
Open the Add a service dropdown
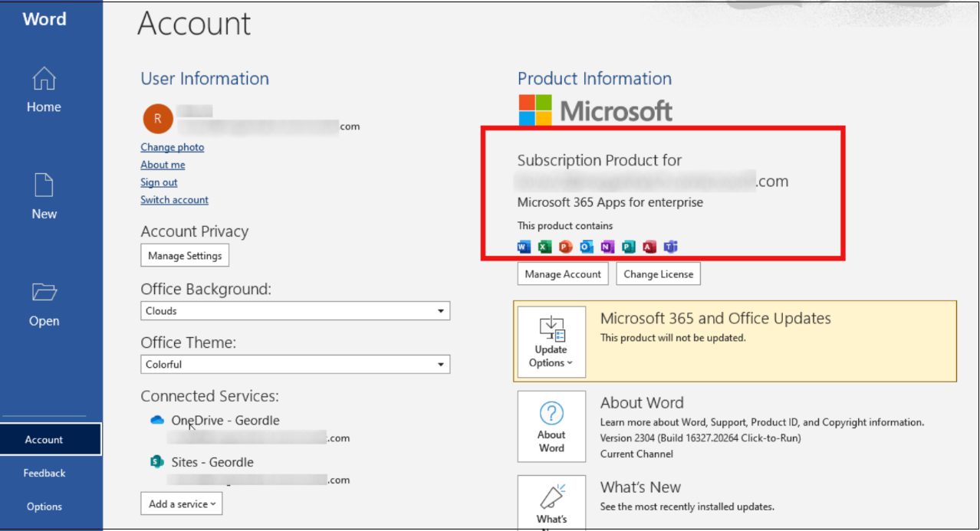(182, 504)
